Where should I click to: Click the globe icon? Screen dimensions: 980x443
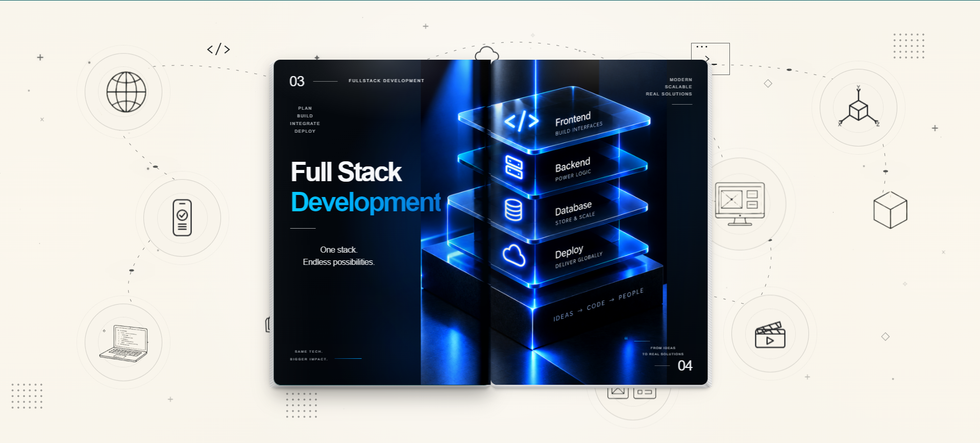coord(126,92)
